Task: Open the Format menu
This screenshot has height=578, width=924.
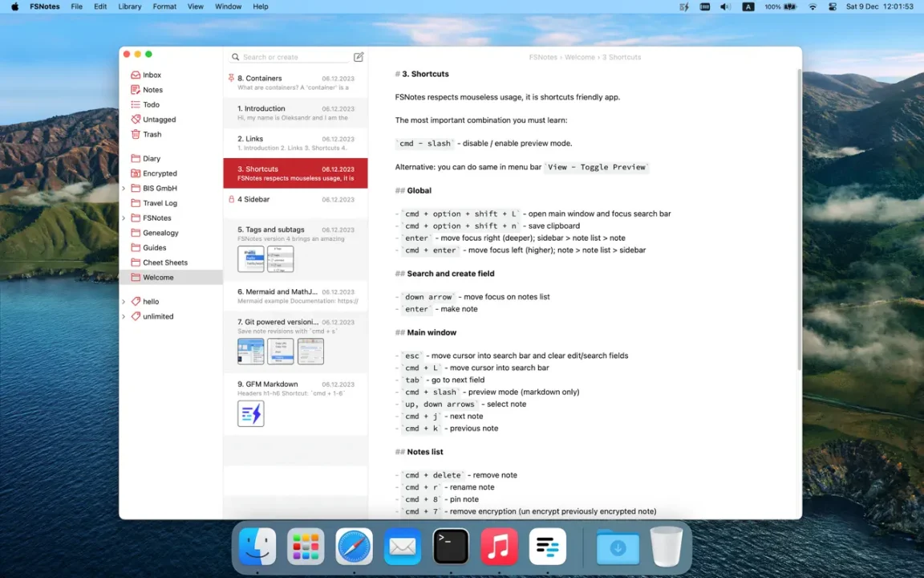Action: click(x=164, y=6)
